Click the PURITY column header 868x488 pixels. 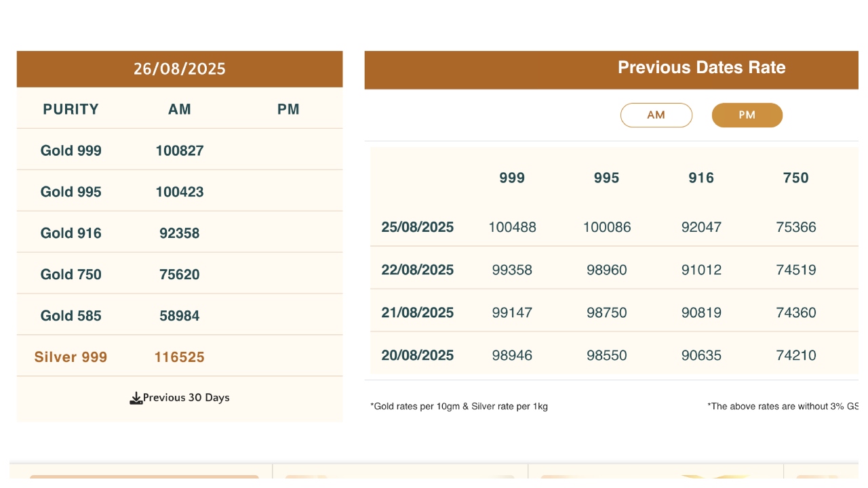tap(71, 109)
